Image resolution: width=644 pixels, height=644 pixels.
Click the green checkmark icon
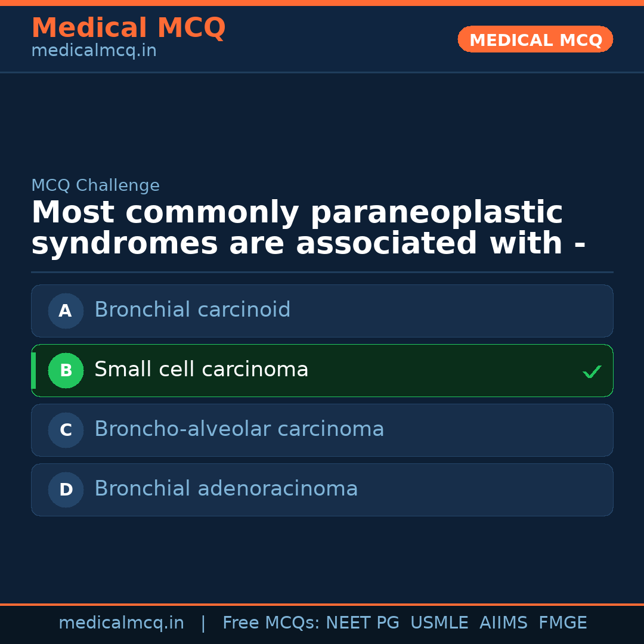(592, 371)
